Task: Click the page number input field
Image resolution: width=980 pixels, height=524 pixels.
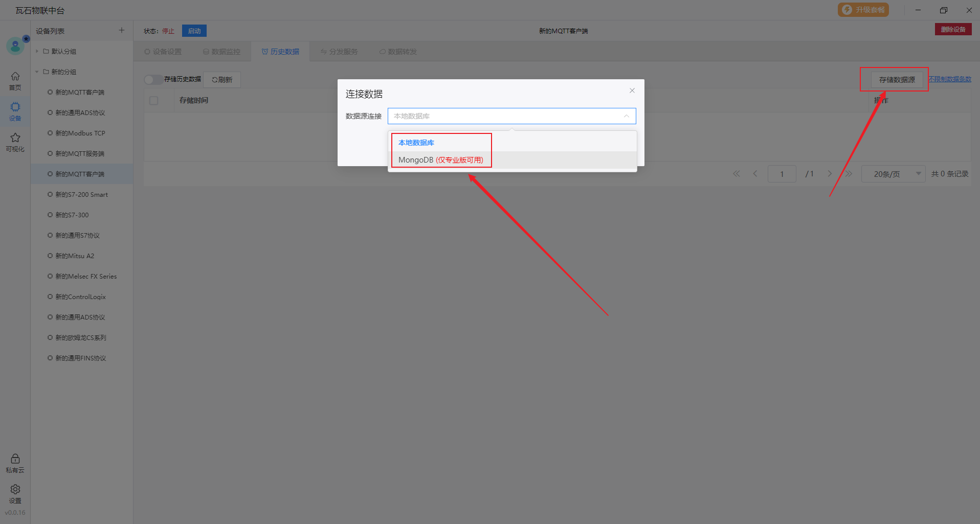Action: (782, 174)
